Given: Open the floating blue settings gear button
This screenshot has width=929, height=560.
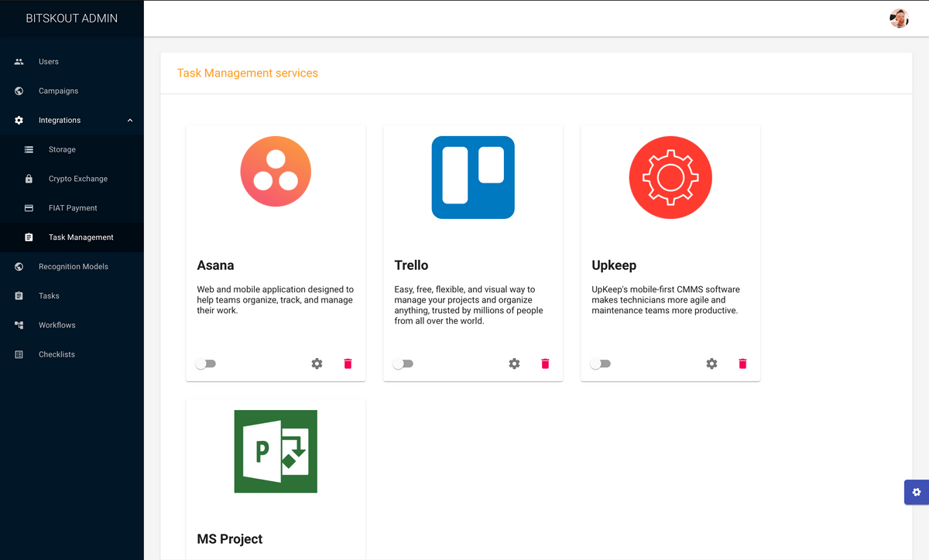Looking at the screenshot, I should coord(917,492).
